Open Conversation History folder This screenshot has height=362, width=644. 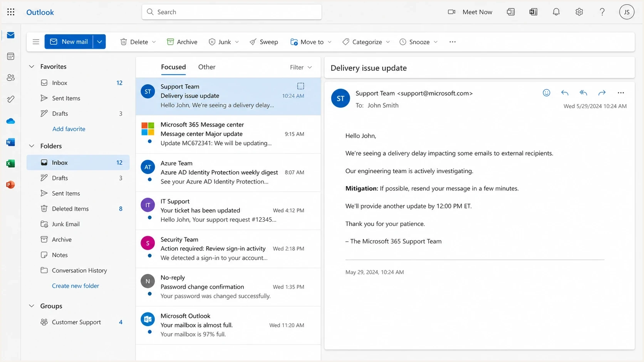tap(78, 270)
